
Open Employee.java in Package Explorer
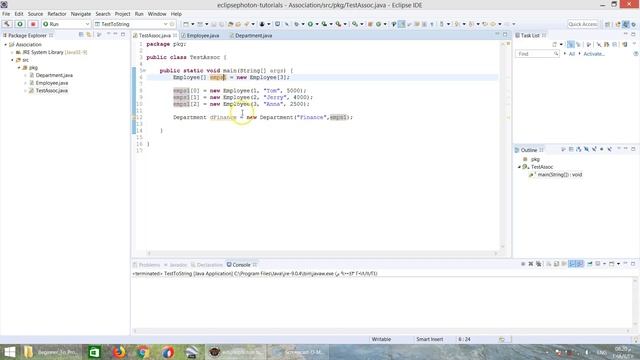coord(51,83)
